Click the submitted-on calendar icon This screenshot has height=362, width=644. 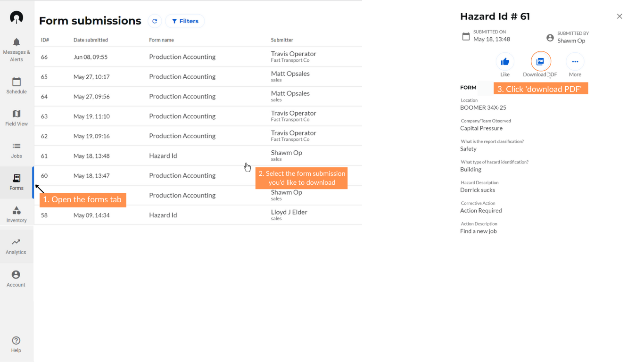click(466, 36)
